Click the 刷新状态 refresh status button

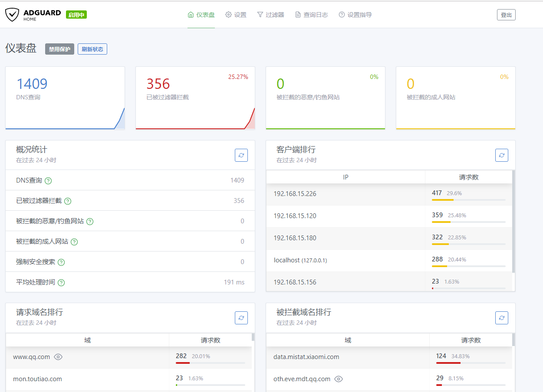[92, 49]
